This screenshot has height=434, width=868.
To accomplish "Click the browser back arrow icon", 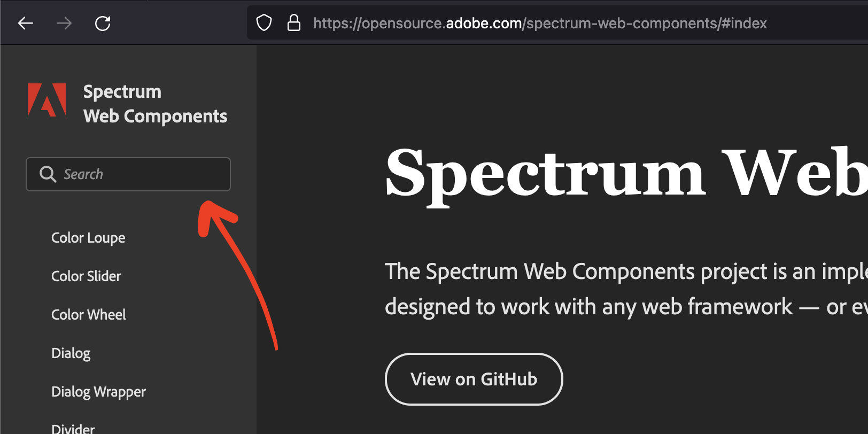I will coord(25,23).
